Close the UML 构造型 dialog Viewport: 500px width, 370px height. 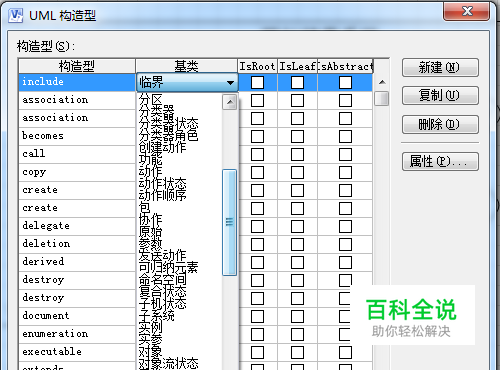tap(467, 12)
